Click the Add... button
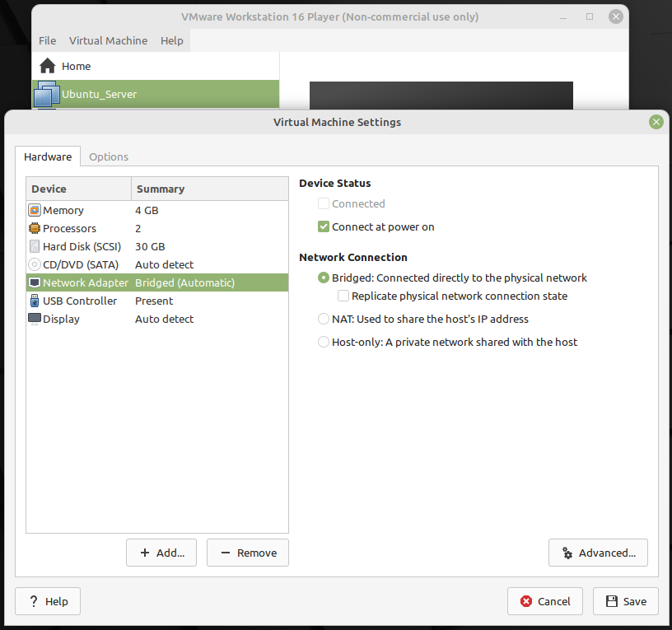Image resolution: width=672 pixels, height=630 pixels. (161, 553)
